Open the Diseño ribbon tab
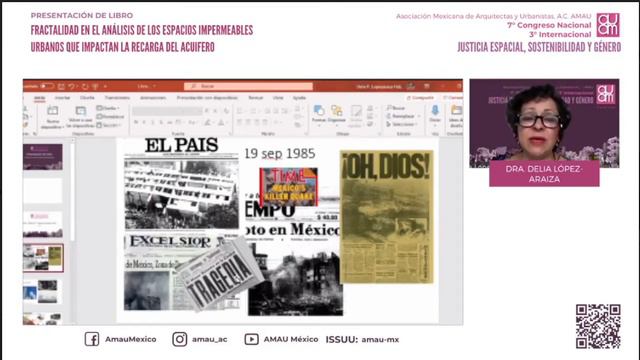The height and width of the screenshot is (360, 640). click(87, 98)
